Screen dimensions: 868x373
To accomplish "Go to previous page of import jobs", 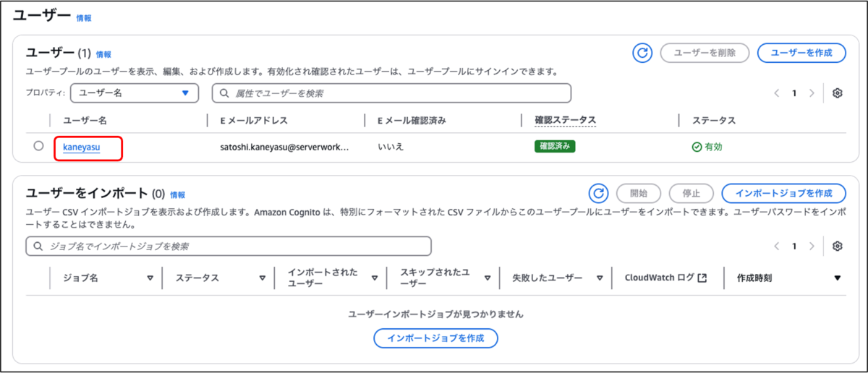I will coord(777,246).
